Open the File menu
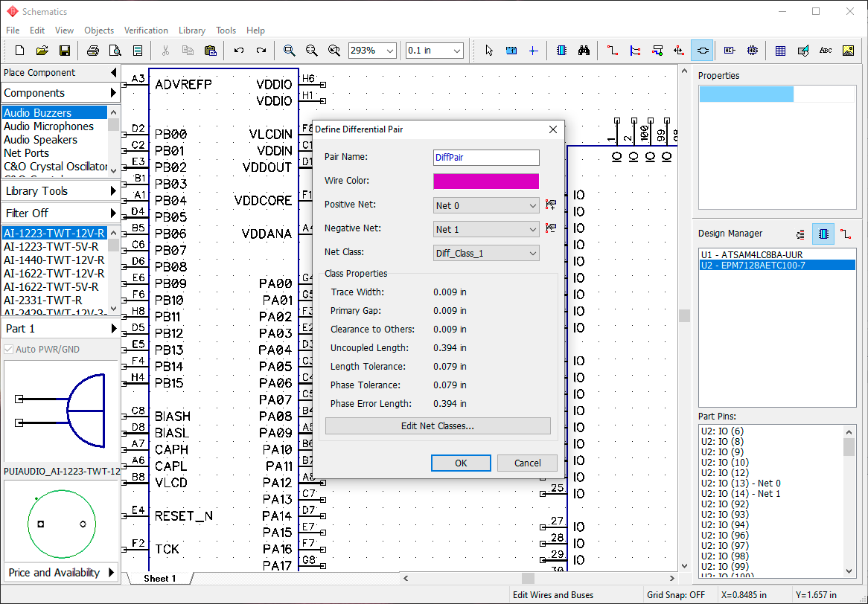Viewport: 868px width, 604px height. click(12, 30)
